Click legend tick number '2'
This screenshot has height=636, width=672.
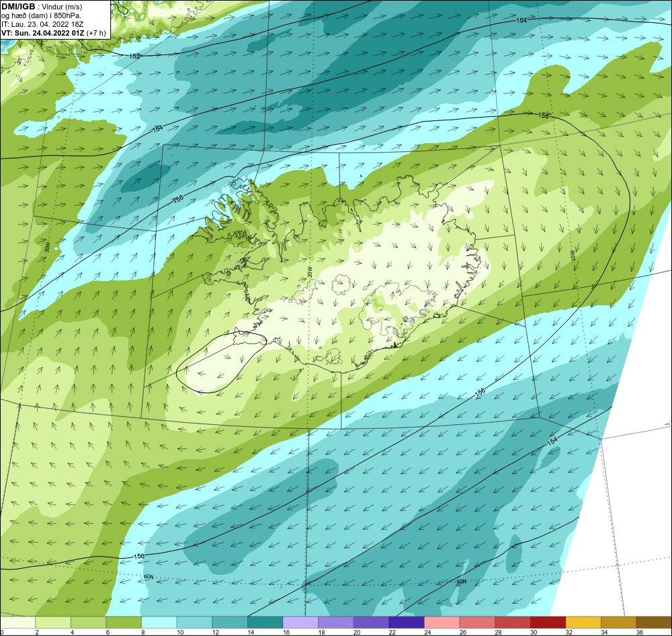tap(37, 632)
